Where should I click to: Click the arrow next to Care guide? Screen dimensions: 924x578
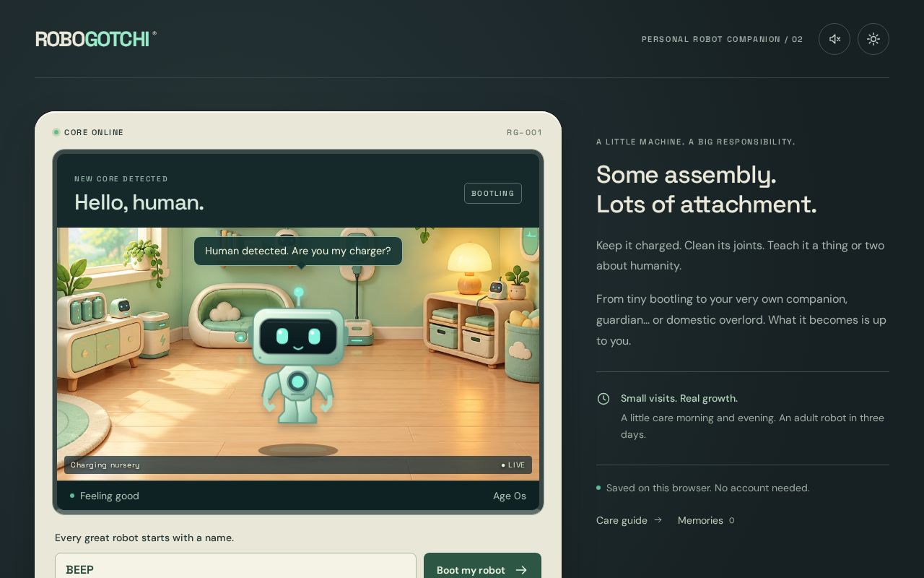pos(658,520)
